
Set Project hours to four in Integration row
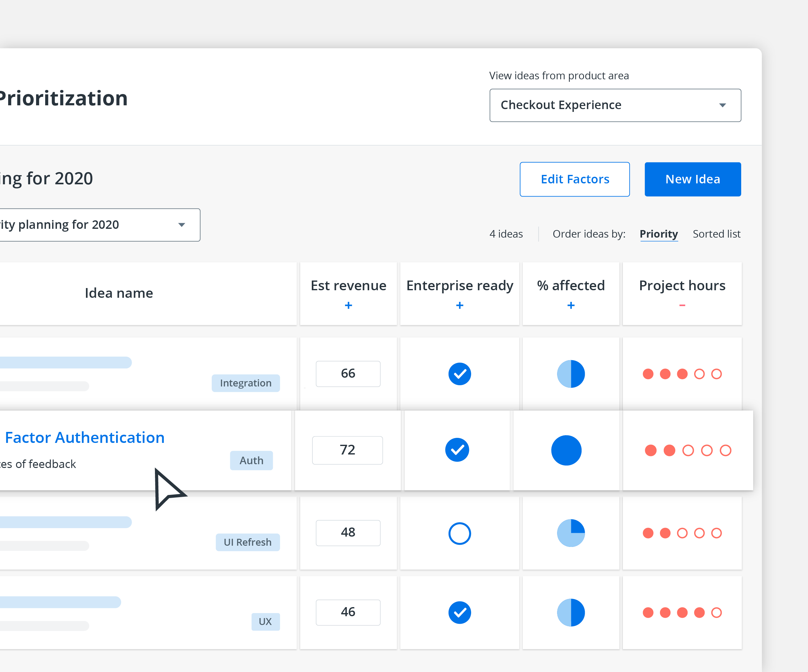[699, 374]
